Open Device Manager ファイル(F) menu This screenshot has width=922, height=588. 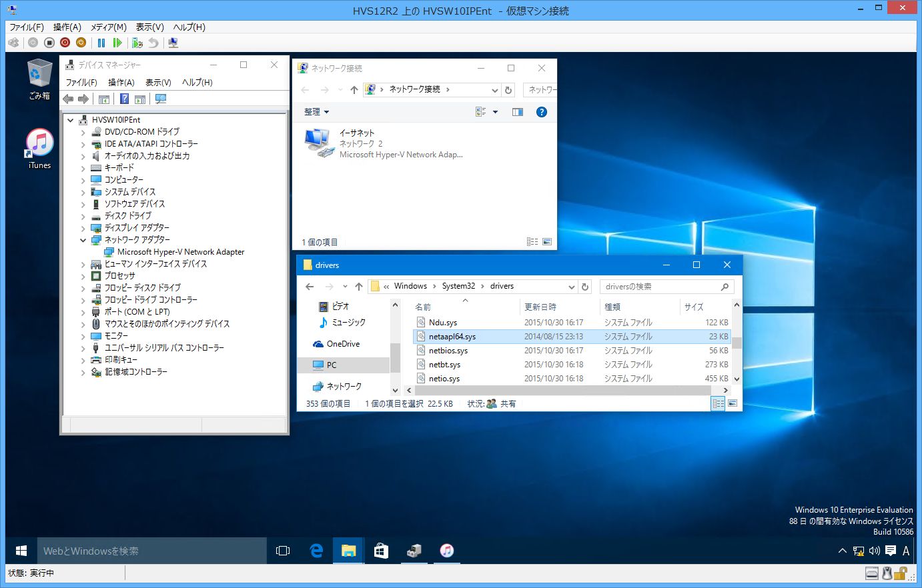81,83
